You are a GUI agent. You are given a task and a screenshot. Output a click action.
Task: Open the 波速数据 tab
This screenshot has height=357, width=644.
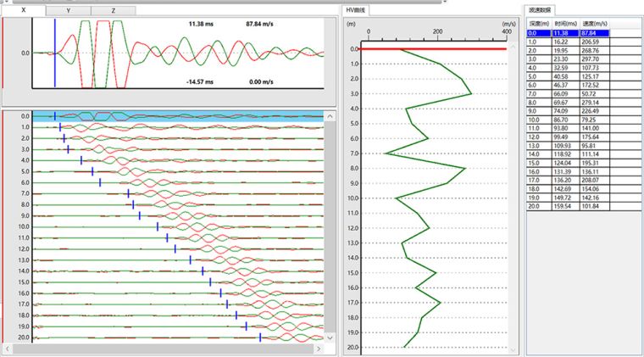tap(539, 10)
